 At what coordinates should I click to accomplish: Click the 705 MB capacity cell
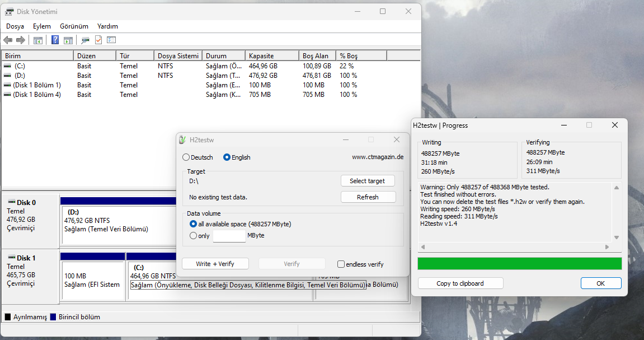(260, 94)
